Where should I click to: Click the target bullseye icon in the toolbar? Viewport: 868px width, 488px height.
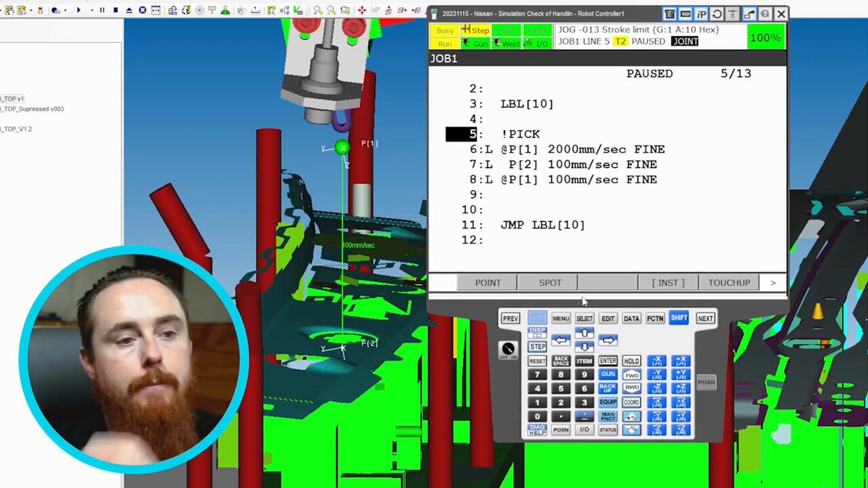point(200,10)
